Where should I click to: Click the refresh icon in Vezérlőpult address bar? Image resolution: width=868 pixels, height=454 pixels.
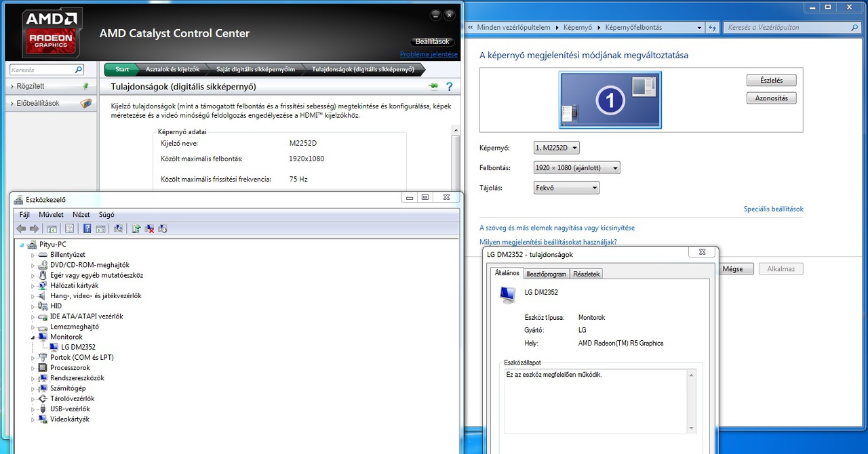713,27
